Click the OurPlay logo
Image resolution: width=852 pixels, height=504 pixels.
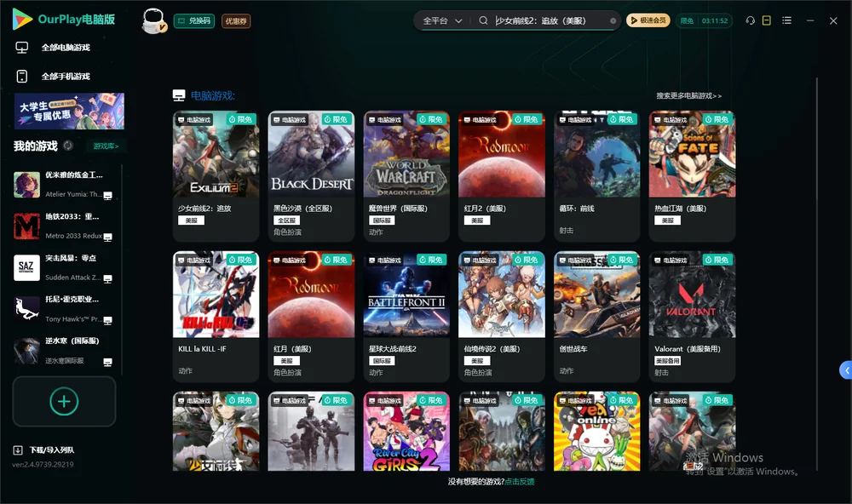(x=63, y=20)
